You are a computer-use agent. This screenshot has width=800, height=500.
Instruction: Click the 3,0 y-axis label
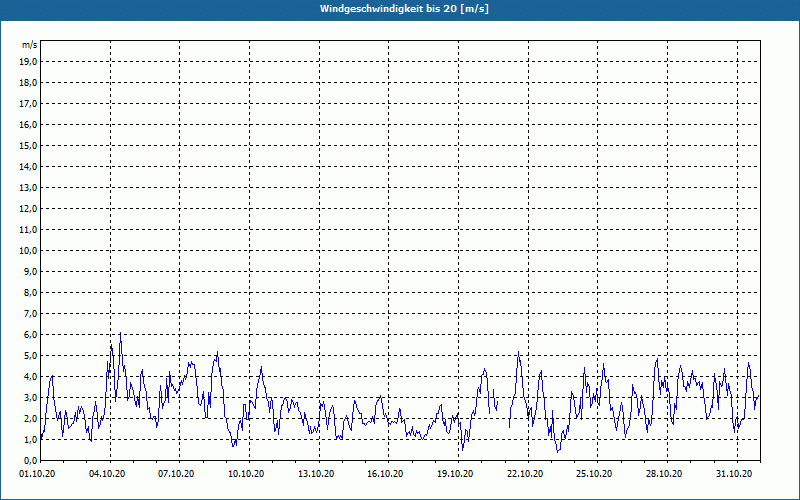pos(30,397)
